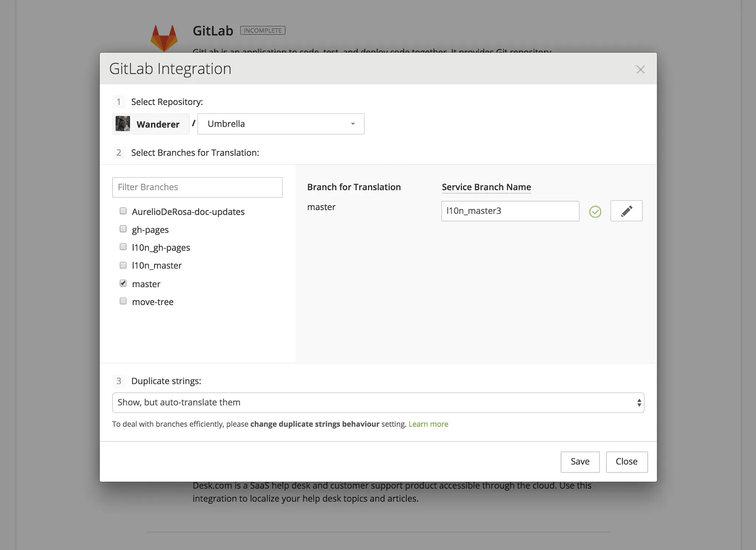
Task: Click the green checkmark validation icon
Action: (x=595, y=212)
